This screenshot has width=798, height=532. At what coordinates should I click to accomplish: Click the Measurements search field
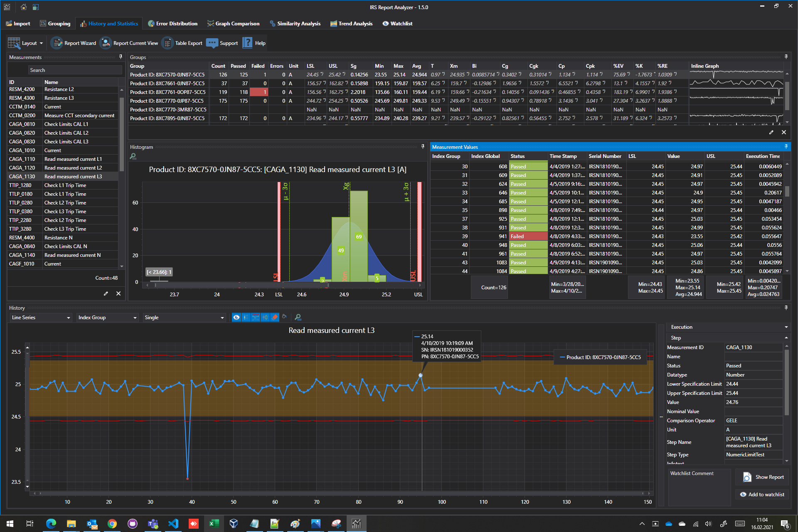(75, 70)
